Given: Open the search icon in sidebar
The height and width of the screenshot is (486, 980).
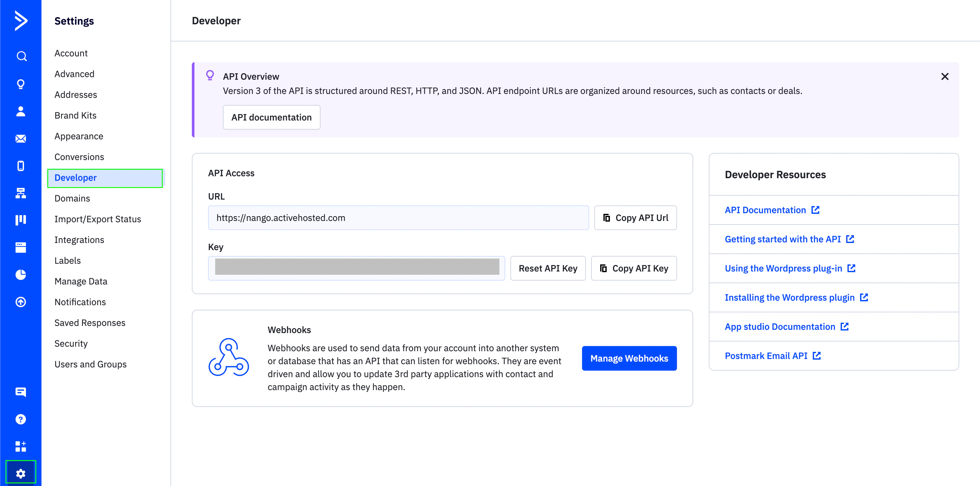Looking at the screenshot, I should coord(21,56).
